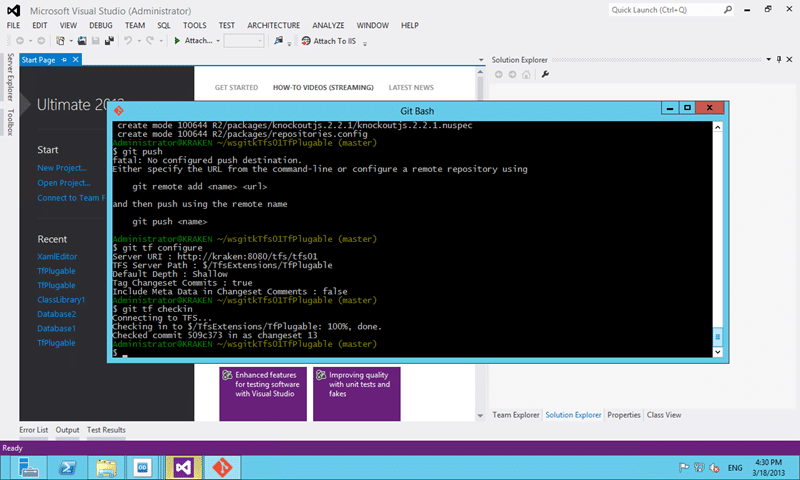Click the green Attach play icon
The height and width of the screenshot is (480, 800).
tap(177, 41)
